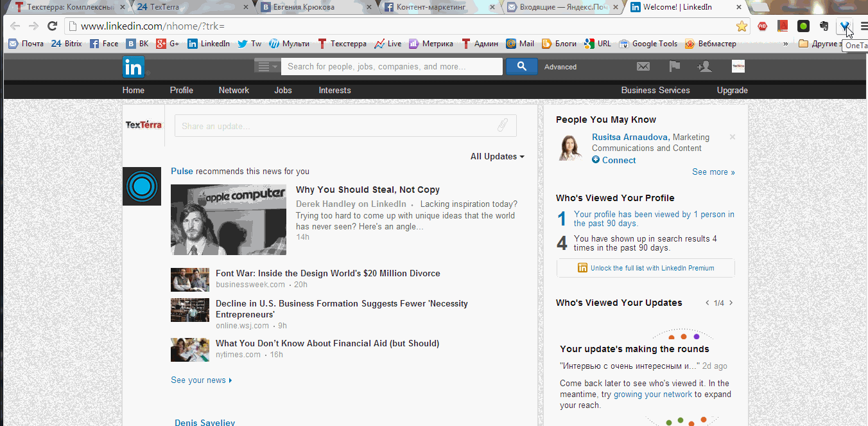Open the Interests menu item
Image resolution: width=868 pixels, height=426 pixels.
coord(335,90)
